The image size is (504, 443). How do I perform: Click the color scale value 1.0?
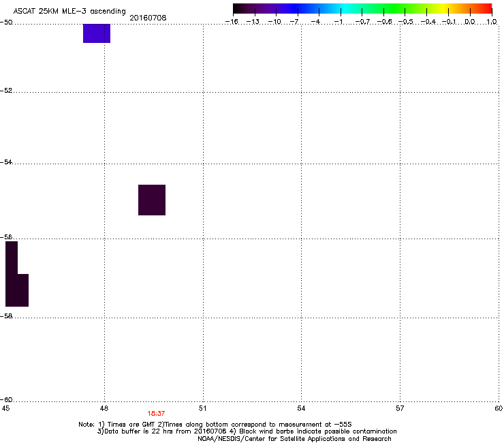point(492,22)
